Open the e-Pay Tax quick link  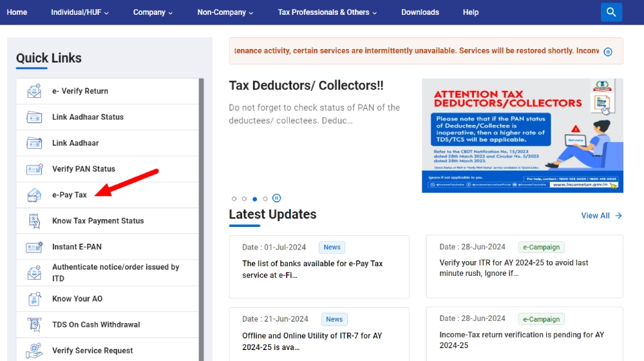click(108, 195)
